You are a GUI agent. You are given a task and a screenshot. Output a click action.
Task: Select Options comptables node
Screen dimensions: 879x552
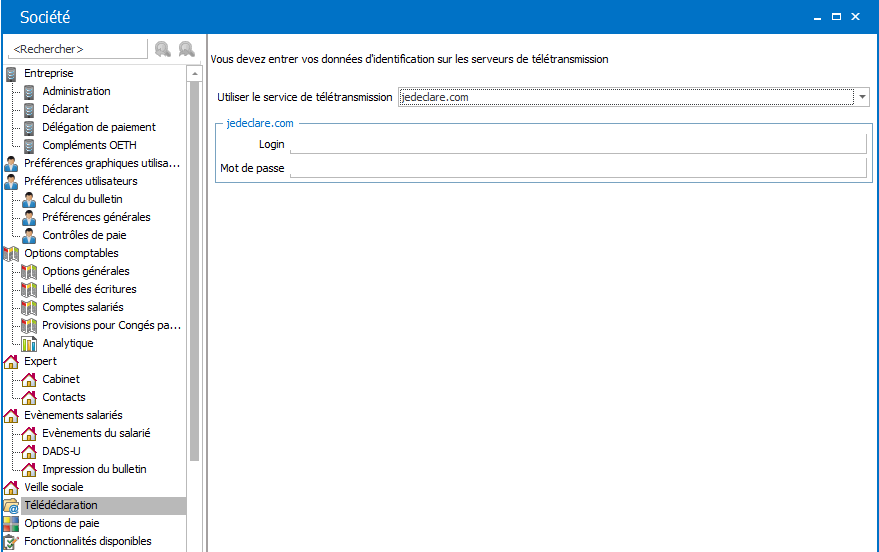[71, 253]
